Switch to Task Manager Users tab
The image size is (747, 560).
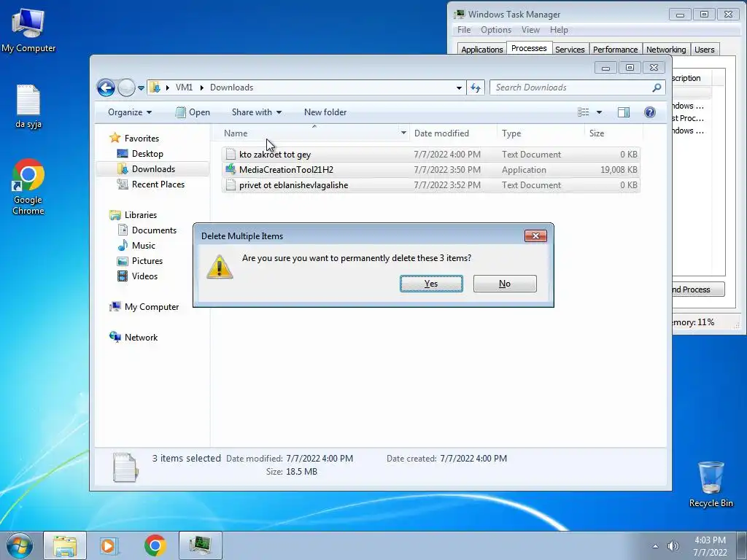pyautogui.click(x=704, y=50)
